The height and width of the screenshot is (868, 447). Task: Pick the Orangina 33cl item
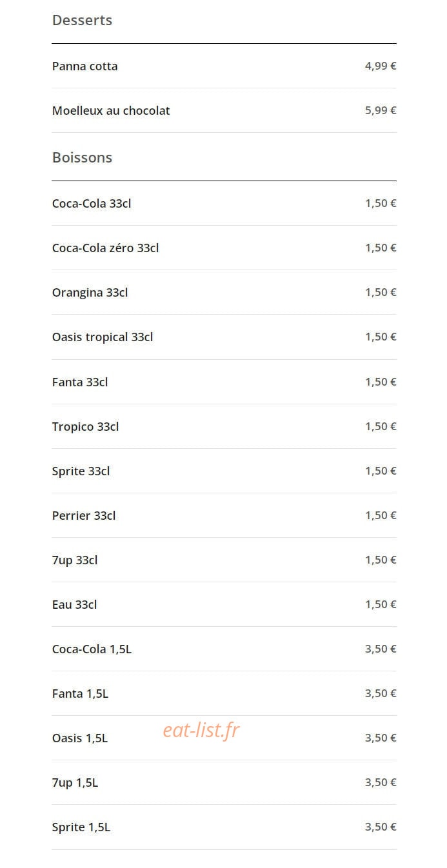[x=224, y=292]
